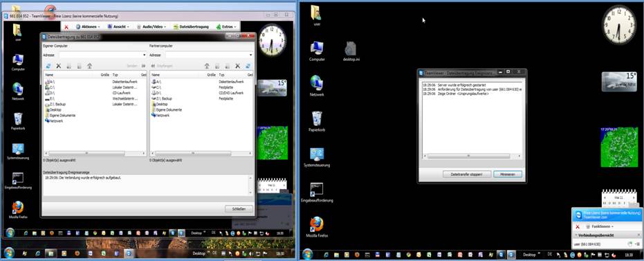The width and height of the screenshot is (644, 261).
Task: Click the Empfangen arrow button
Action: (x=153, y=66)
